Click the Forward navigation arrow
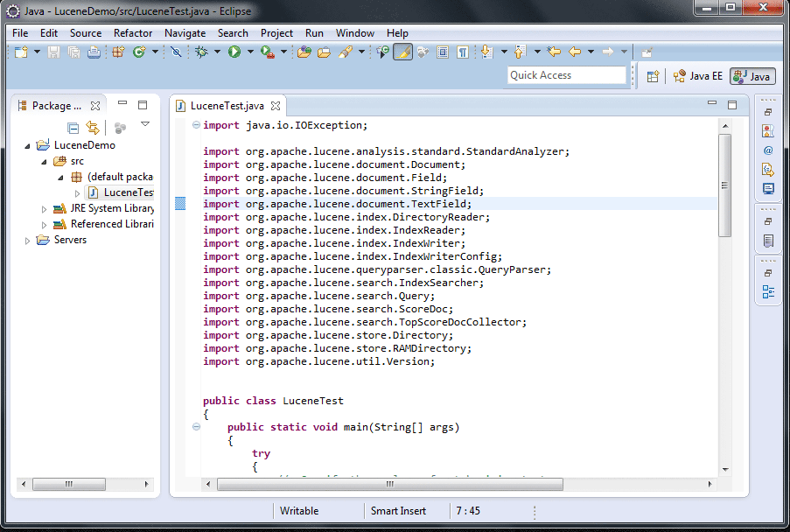The height and width of the screenshot is (532, 790). [608, 52]
